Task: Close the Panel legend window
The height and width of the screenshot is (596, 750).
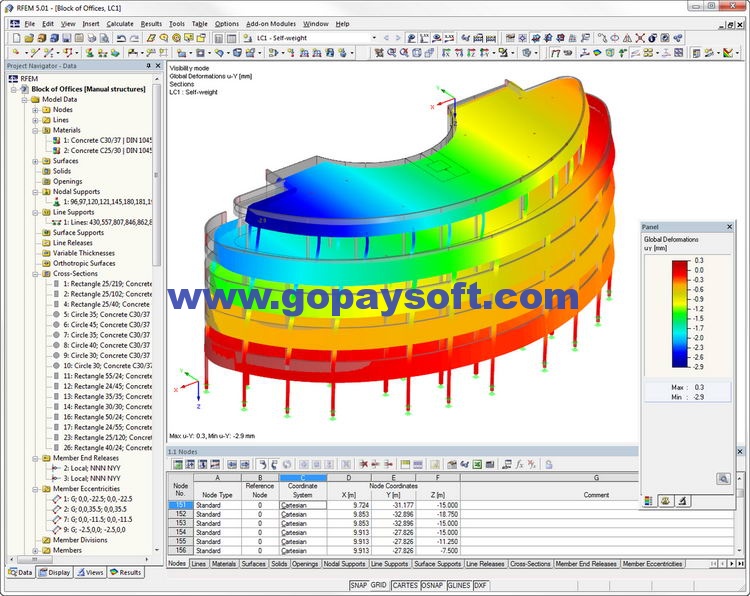Action: [729, 227]
